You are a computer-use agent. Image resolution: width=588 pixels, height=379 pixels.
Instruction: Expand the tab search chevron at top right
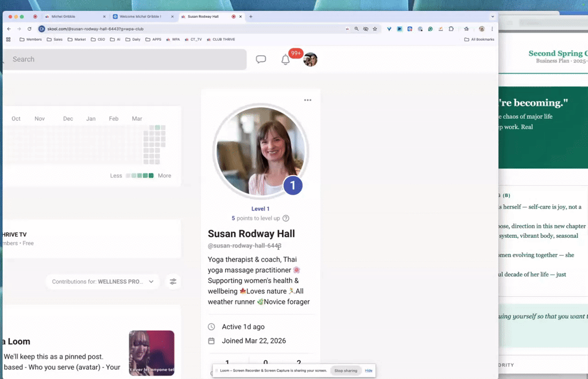492,17
